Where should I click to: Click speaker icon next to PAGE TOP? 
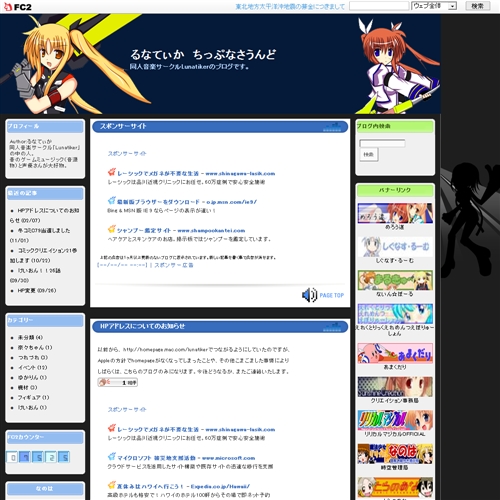309,295
